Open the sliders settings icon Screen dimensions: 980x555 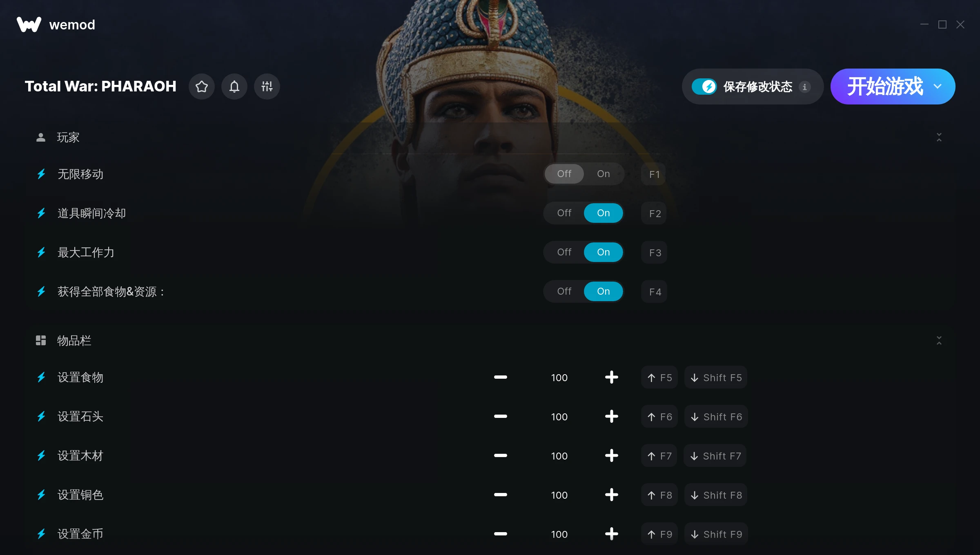coord(267,87)
